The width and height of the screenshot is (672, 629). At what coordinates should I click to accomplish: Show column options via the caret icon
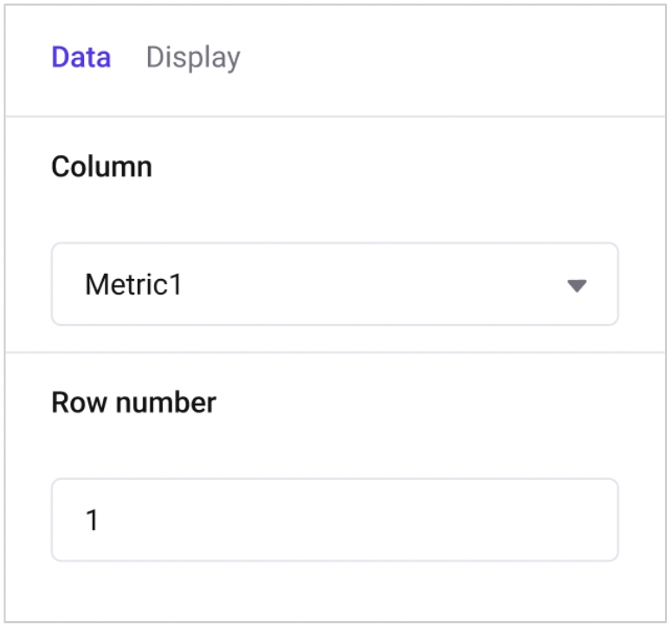pos(577,285)
